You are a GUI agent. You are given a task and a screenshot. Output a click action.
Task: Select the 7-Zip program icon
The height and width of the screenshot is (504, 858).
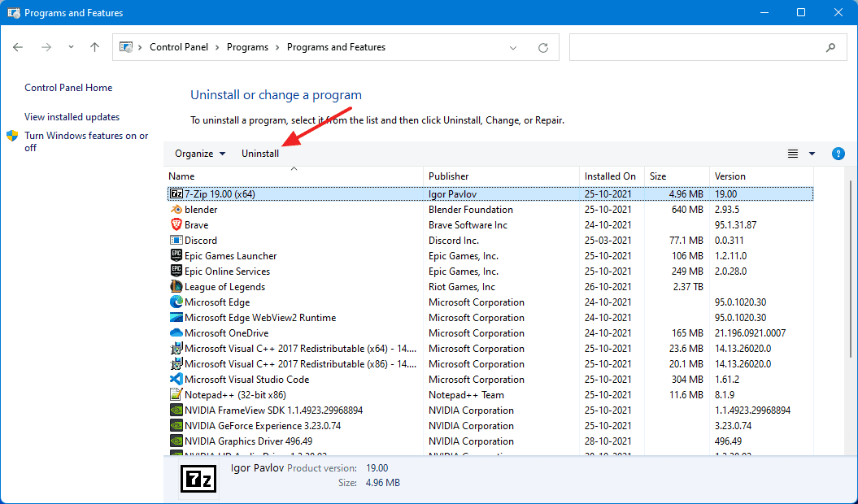click(177, 193)
